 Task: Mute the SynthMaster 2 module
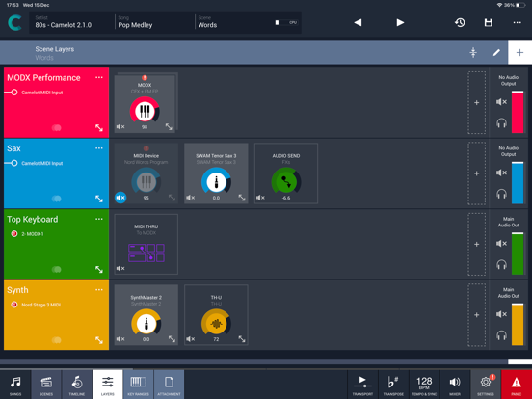click(120, 339)
